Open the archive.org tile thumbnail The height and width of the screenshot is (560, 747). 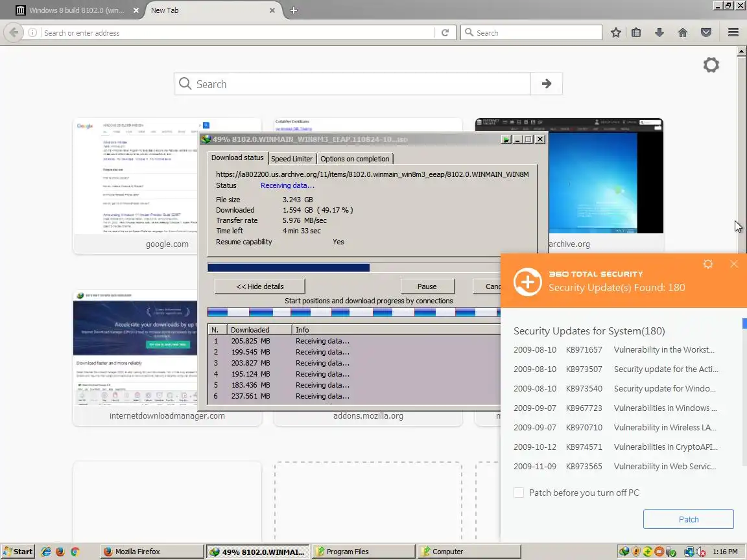606,176
